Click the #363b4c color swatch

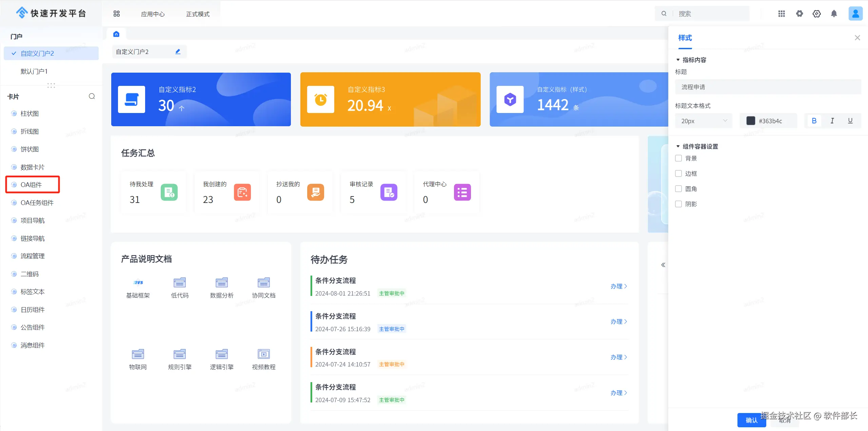coord(751,121)
